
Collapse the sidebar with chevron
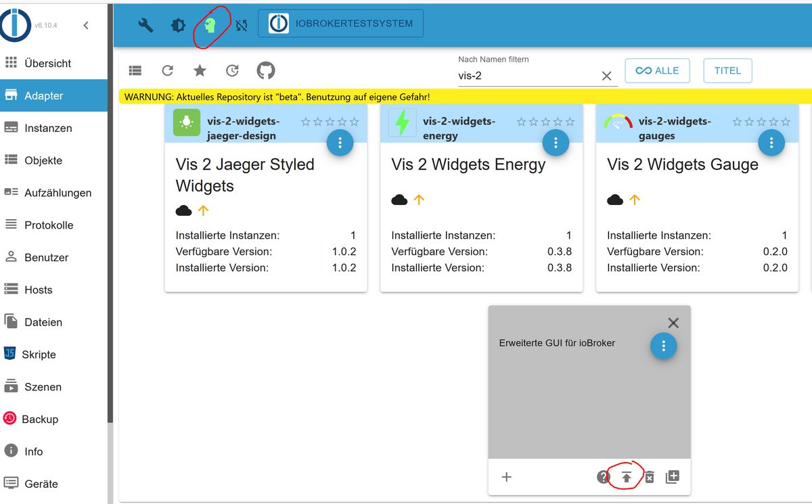(x=86, y=26)
